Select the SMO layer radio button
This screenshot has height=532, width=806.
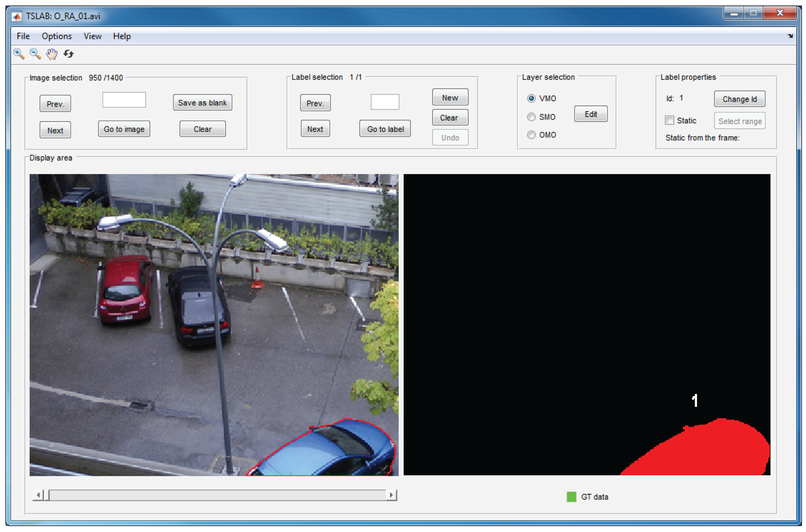point(532,117)
